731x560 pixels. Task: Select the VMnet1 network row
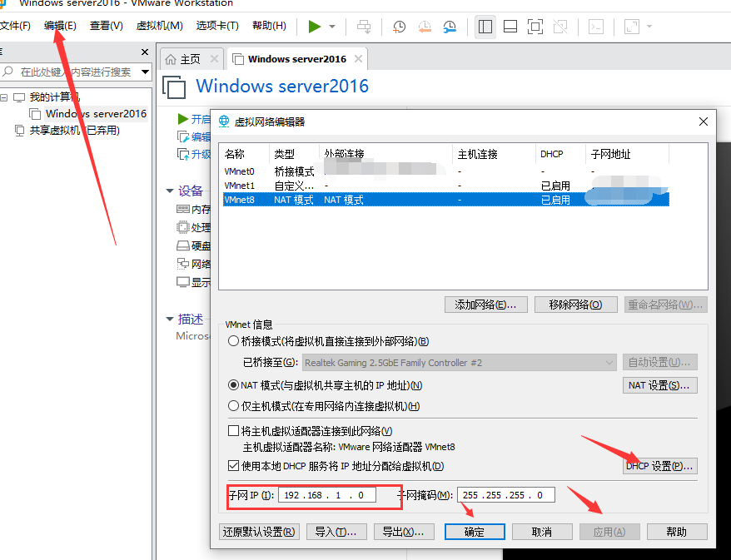coord(445,186)
